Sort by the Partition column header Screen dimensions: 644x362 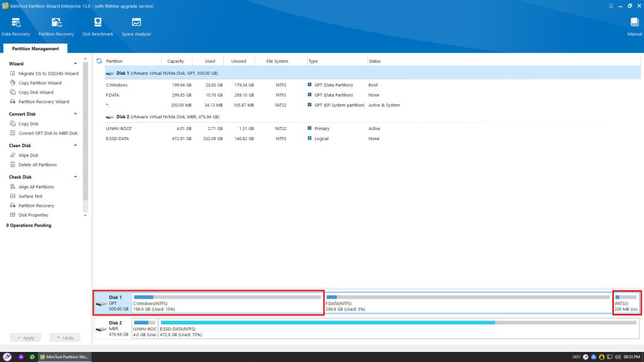pos(114,61)
